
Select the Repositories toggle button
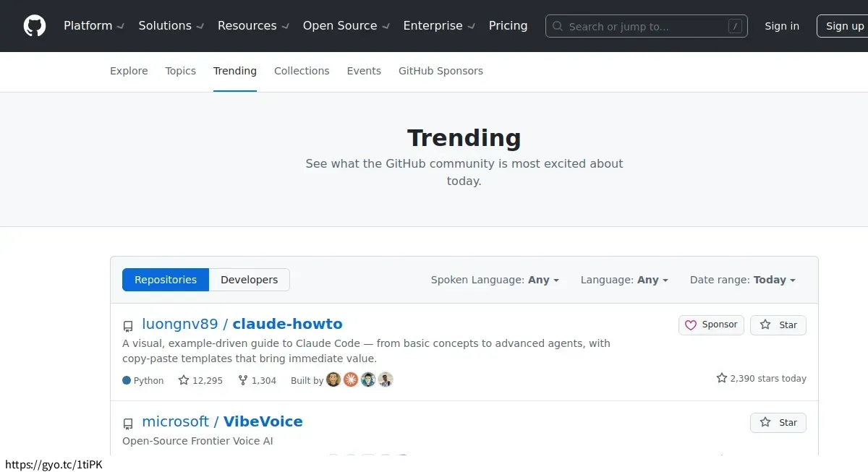click(166, 280)
